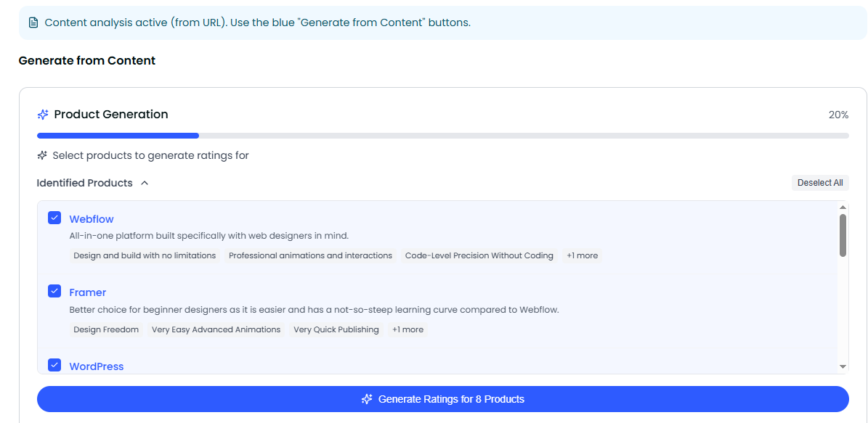868x423 pixels.
Task: Toggle the WordPress product checkbox
Action: (x=54, y=365)
